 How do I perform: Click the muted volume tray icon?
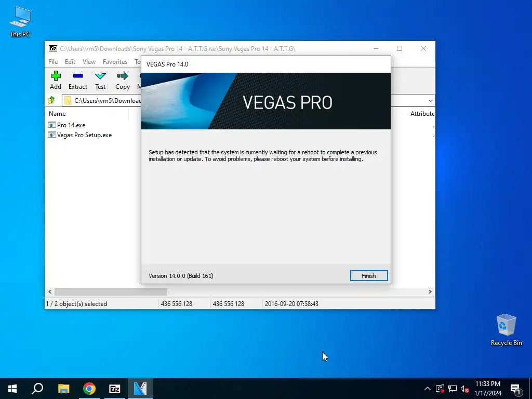[464, 389]
